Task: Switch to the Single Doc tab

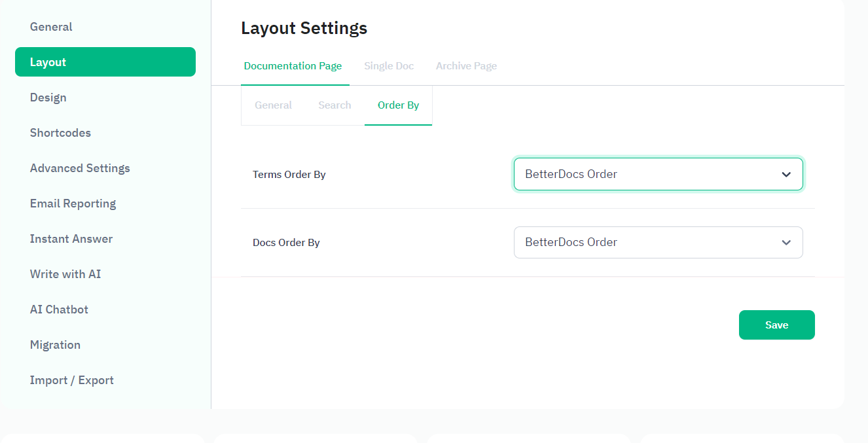Action: pyautogui.click(x=389, y=66)
